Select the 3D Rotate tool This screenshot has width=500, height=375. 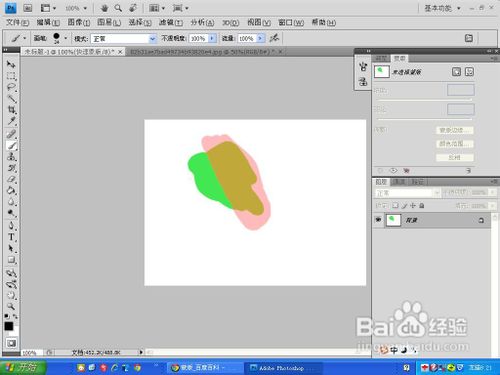tap(11, 273)
